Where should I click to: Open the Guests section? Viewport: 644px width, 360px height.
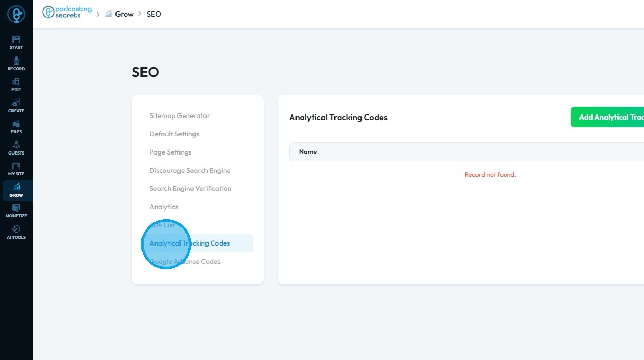[x=16, y=148]
